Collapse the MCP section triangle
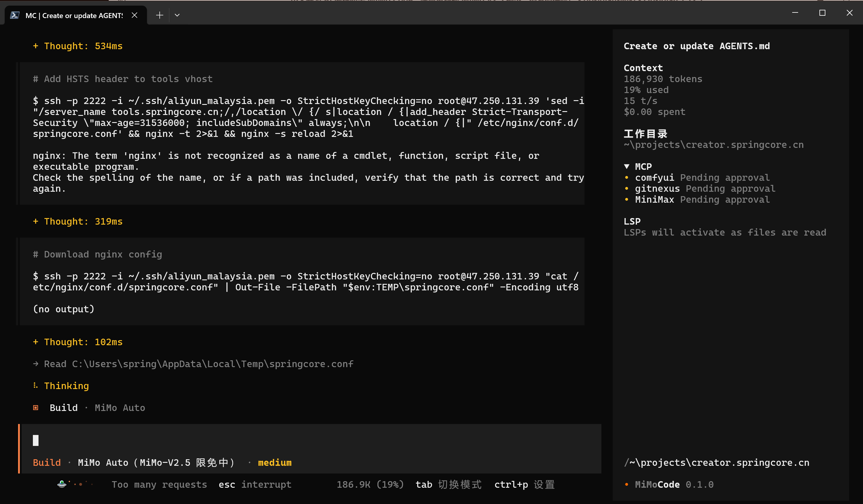This screenshot has height=504, width=863. [x=627, y=167]
